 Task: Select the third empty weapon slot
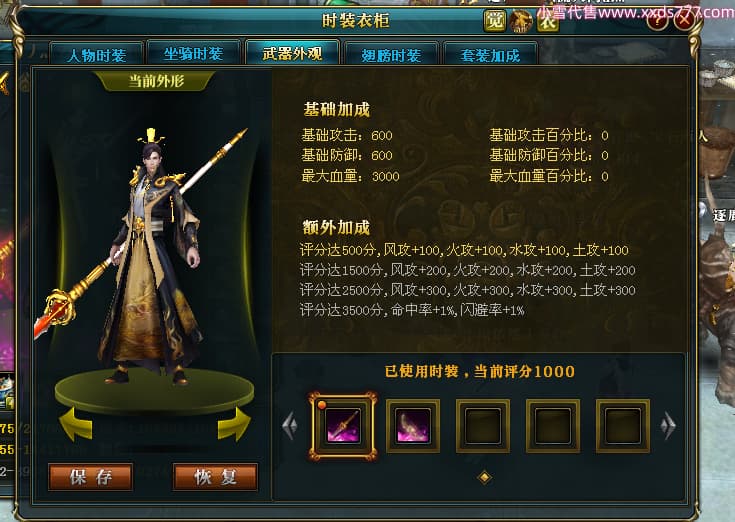pos(483,426)
